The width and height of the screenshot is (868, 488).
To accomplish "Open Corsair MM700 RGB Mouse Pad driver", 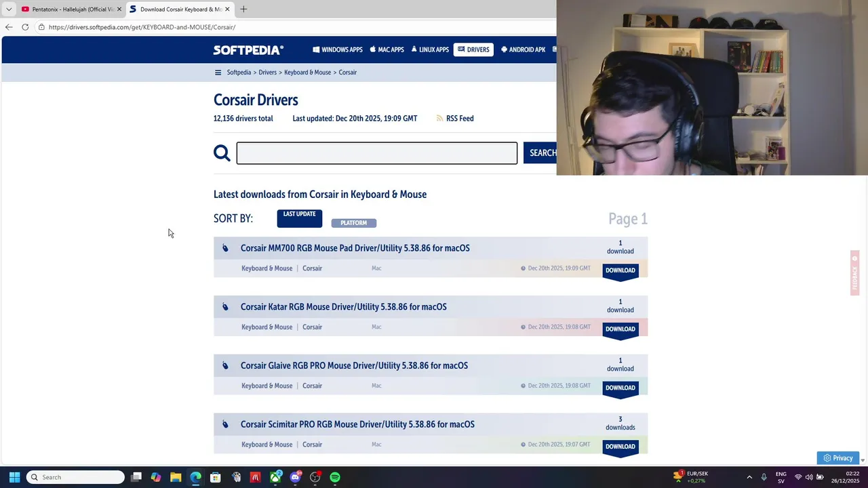I will 355,248.
